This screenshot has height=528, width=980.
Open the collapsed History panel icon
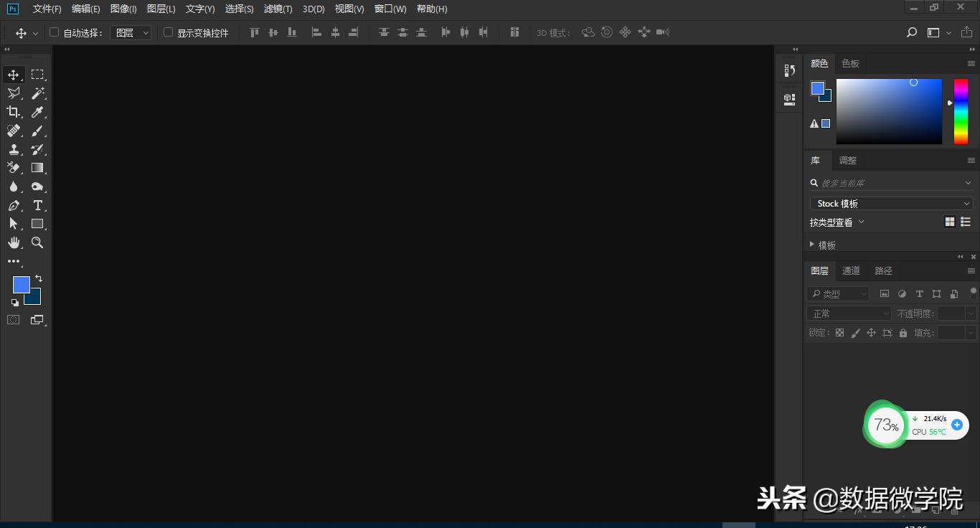click(x=790, y=70)
